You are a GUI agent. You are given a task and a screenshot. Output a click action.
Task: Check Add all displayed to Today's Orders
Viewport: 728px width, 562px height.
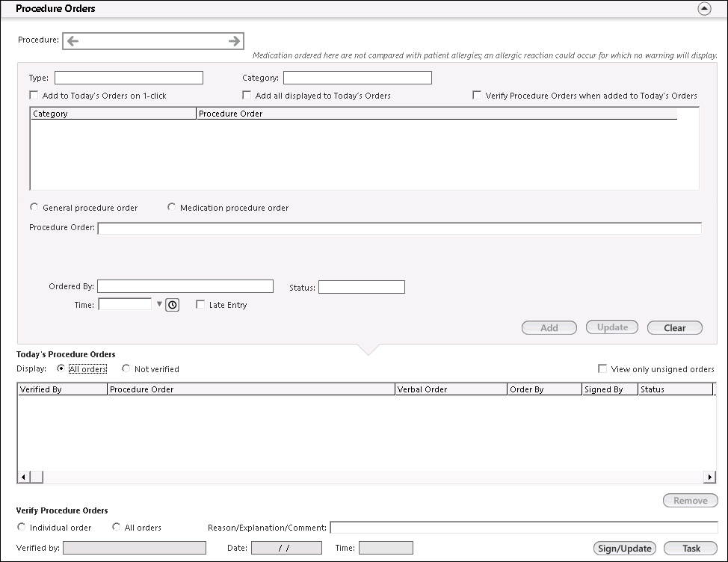point(247,96)
